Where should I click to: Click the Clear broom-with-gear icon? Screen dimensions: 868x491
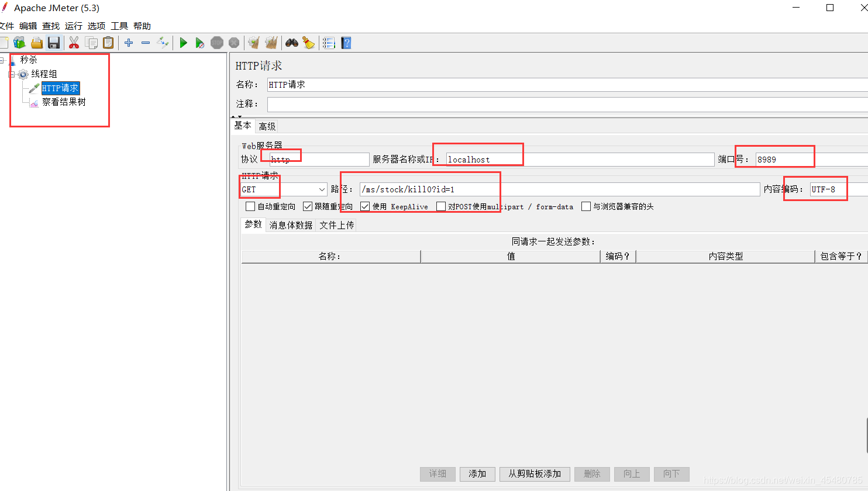pos(254,43)
